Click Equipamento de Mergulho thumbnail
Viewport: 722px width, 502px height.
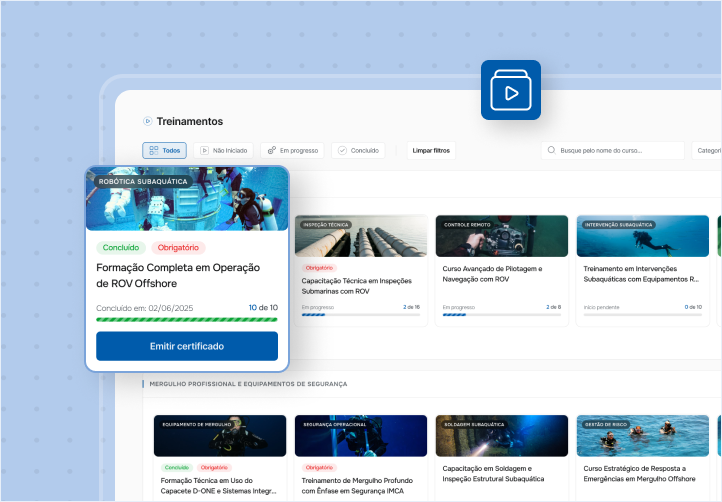tap(220, 436)
